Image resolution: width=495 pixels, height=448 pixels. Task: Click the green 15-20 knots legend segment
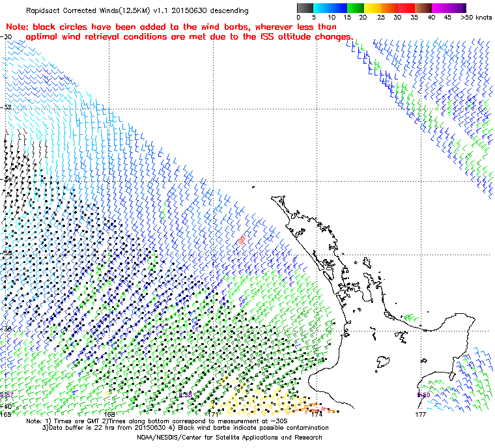click(356, 8)
